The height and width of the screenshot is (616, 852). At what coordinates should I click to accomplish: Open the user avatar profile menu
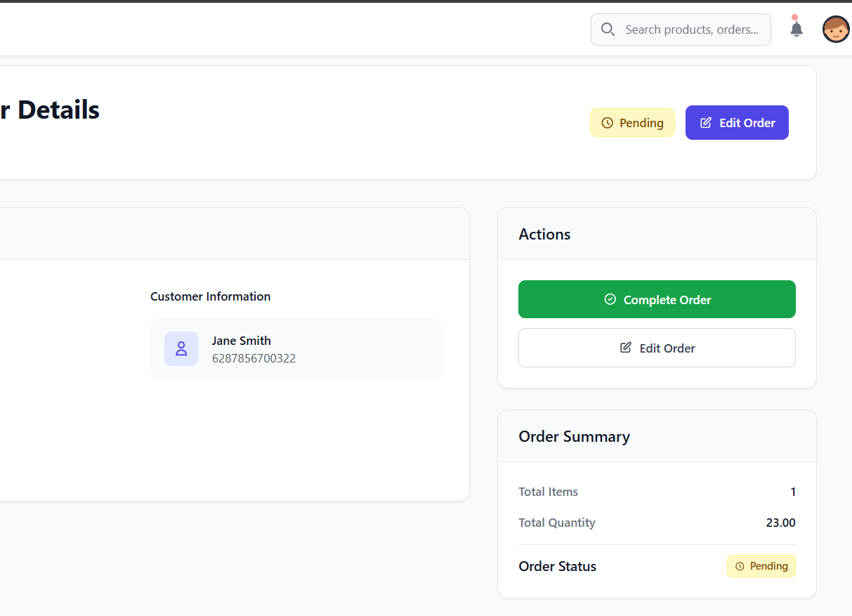pyautogui.click(x=835, y=30)
